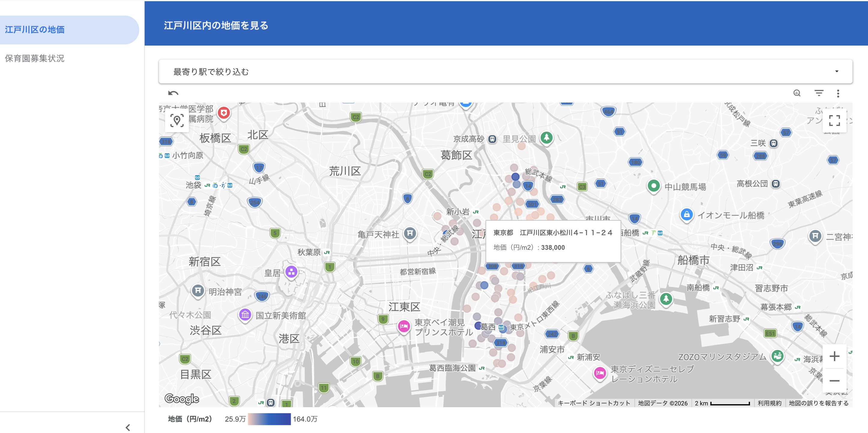Click the blue price dot below route 308

[484, 285]
